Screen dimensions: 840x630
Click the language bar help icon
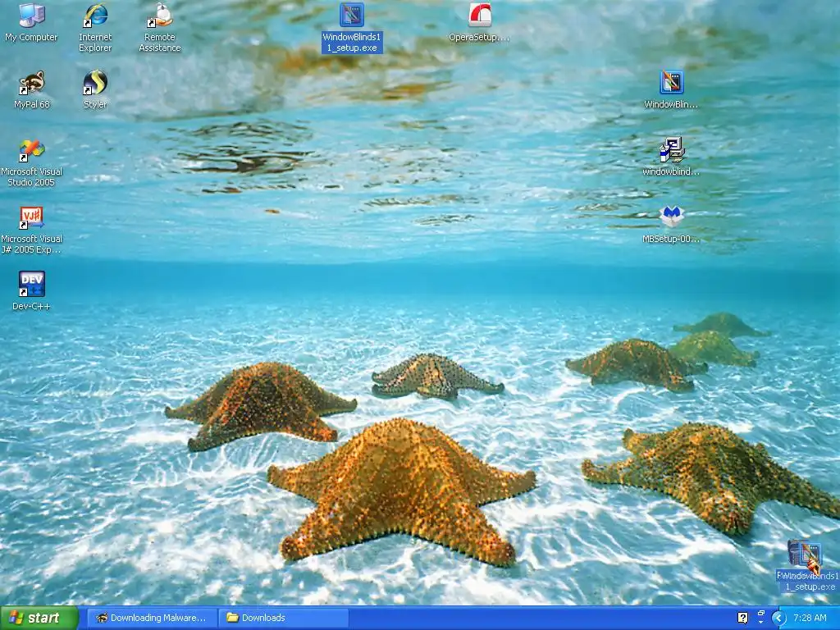(x=742, y=618)
